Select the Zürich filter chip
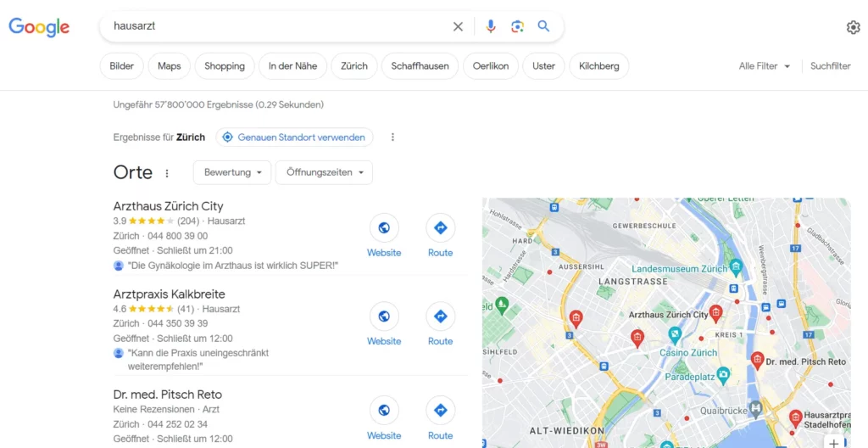Image resolution: width=868 pixels, height=448 pixels. tap(354, 66)
